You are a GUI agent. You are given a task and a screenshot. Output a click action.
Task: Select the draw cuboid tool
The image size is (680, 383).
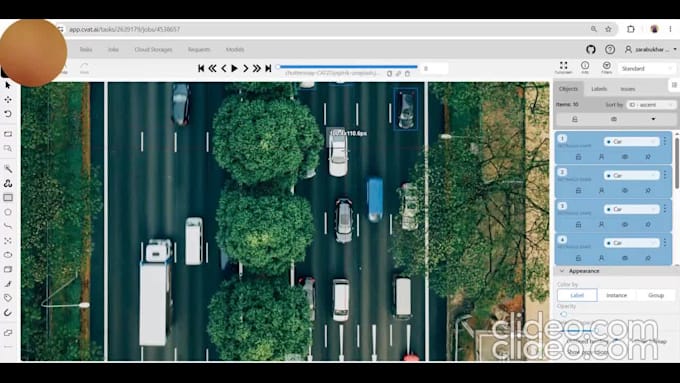(8, 269)
